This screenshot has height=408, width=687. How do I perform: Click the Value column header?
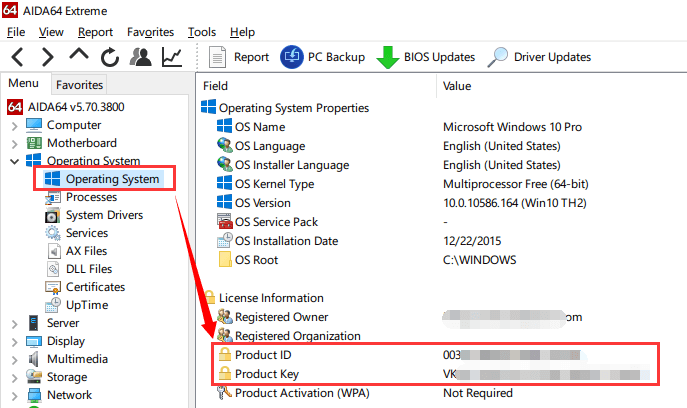tap(457, 86)
